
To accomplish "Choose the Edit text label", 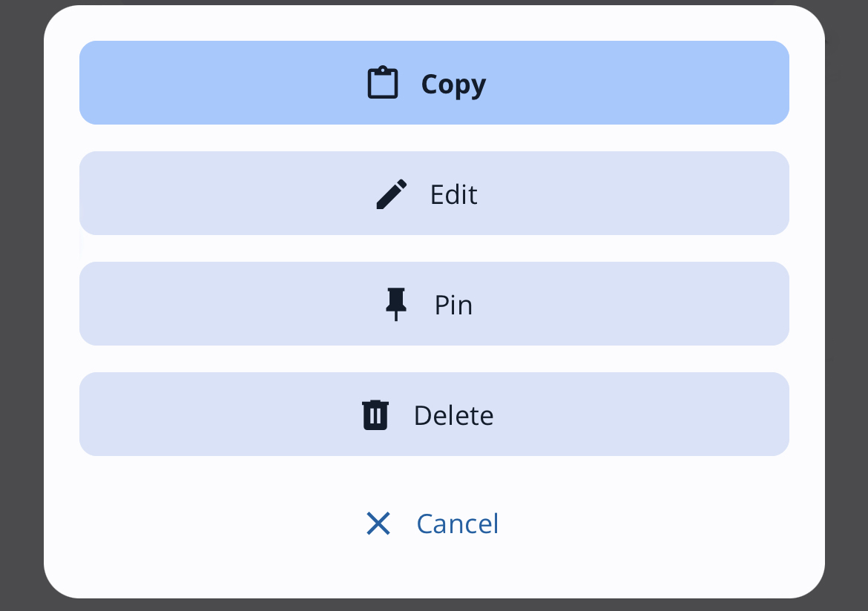I will (x=453, y=194).
